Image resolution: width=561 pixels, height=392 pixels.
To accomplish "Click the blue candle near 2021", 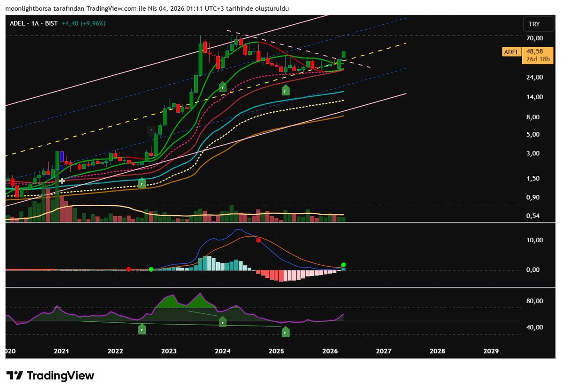I will point(62,157).
